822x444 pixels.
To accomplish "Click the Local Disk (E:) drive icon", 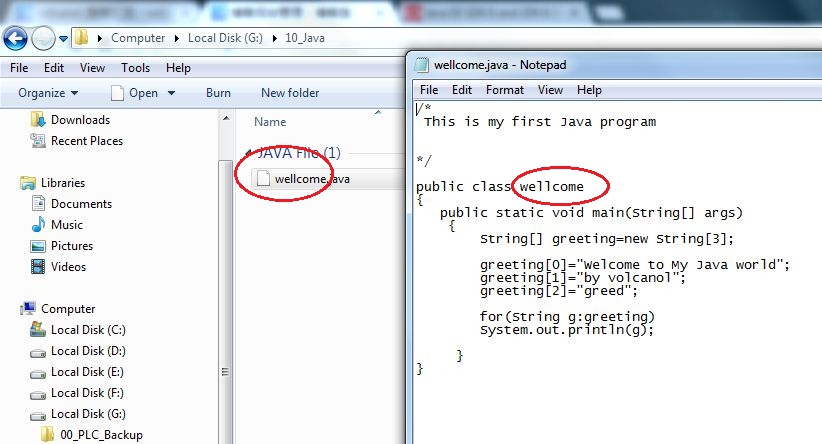I will pyautogui.click(x=38, y=374).
